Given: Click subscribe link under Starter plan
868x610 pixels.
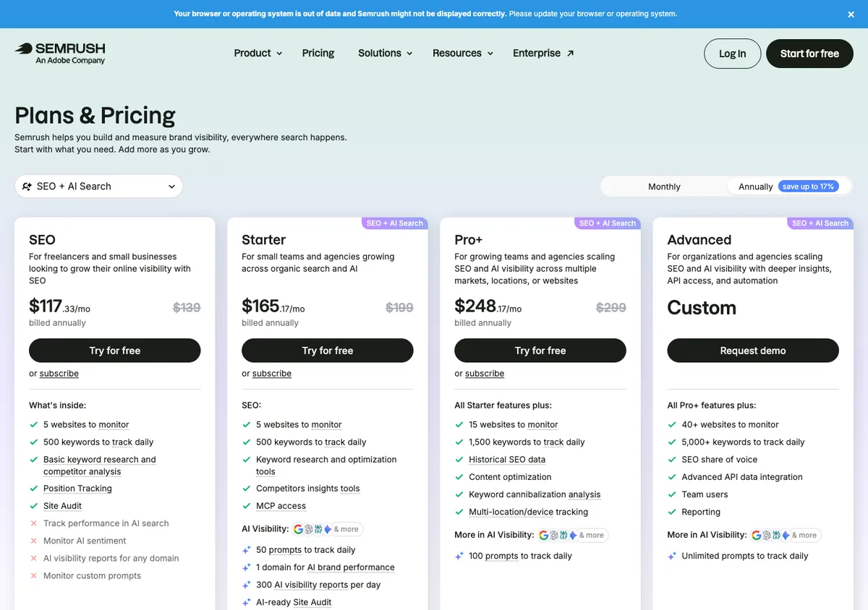Looking at the screenshot, I should click(x=272, y=374).
